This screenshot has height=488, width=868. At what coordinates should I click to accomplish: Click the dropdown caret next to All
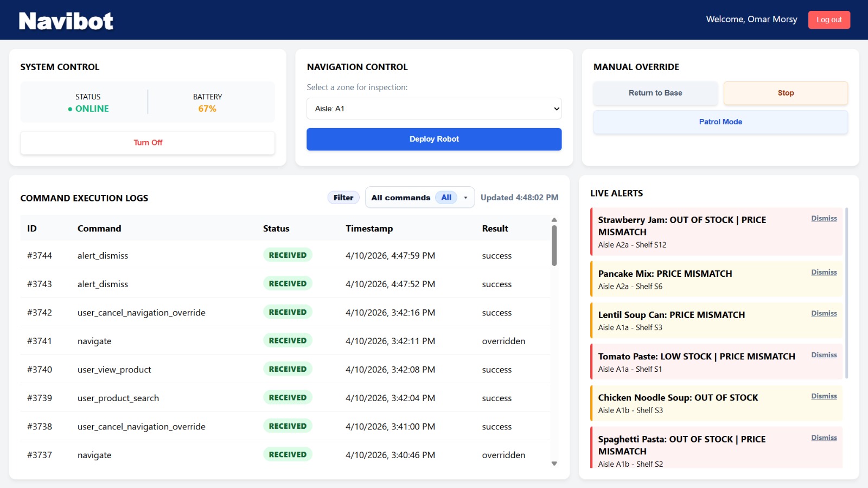[x=465, y=198]
